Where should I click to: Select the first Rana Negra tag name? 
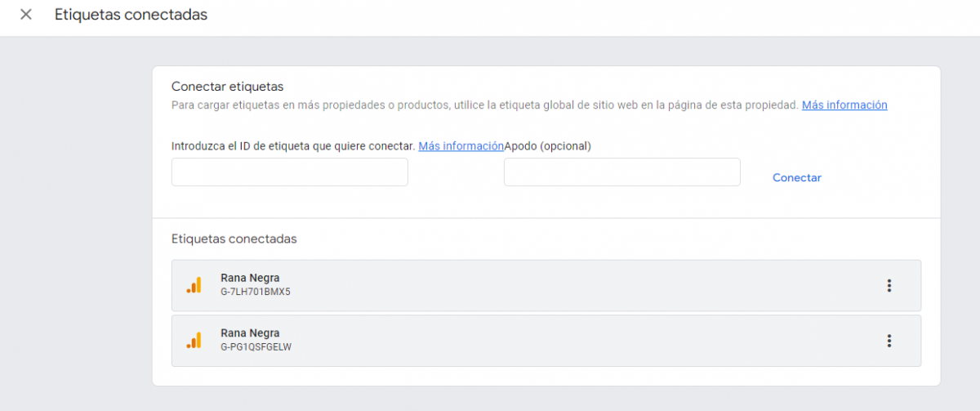(x=250, y=278)
